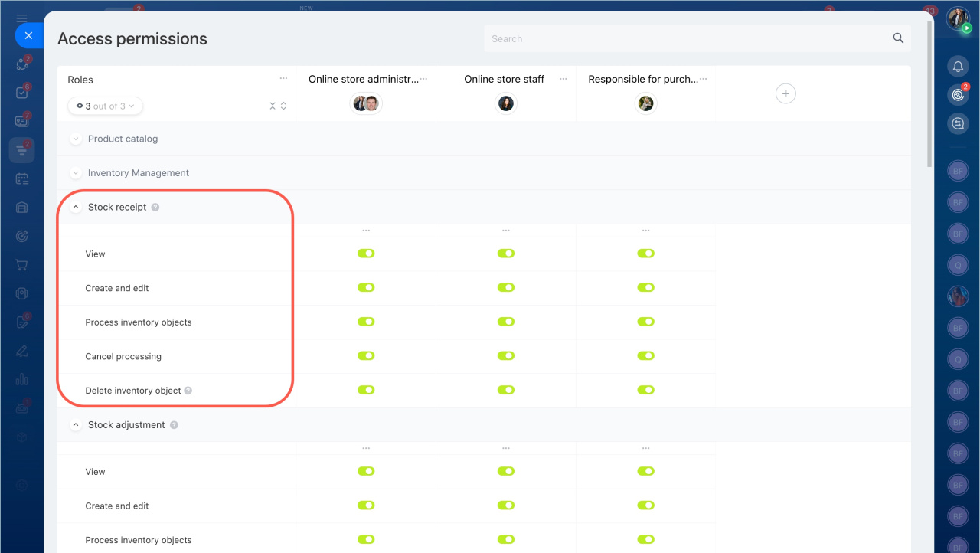Expand the Product catalog section
980x553 pixels.
(76, 139)
